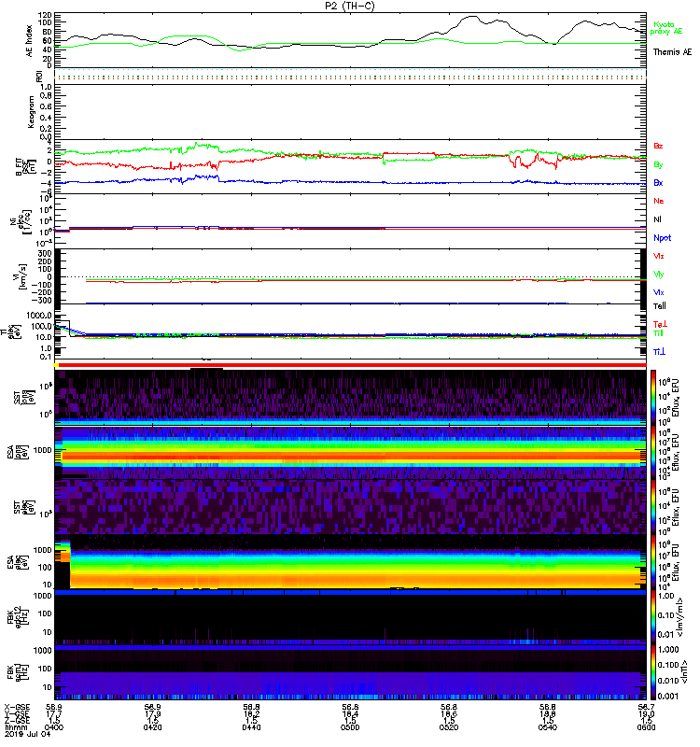Click the FBK edc12 "<|mV/m|>" colorbar
The width and height of the screenshot is (700, 747).
(x=653, y=617)
